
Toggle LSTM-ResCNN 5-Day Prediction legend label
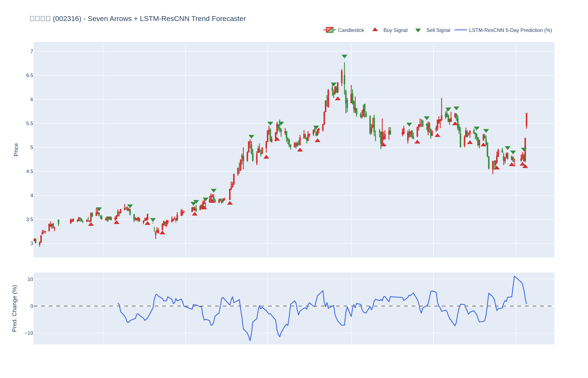(510, 30)
